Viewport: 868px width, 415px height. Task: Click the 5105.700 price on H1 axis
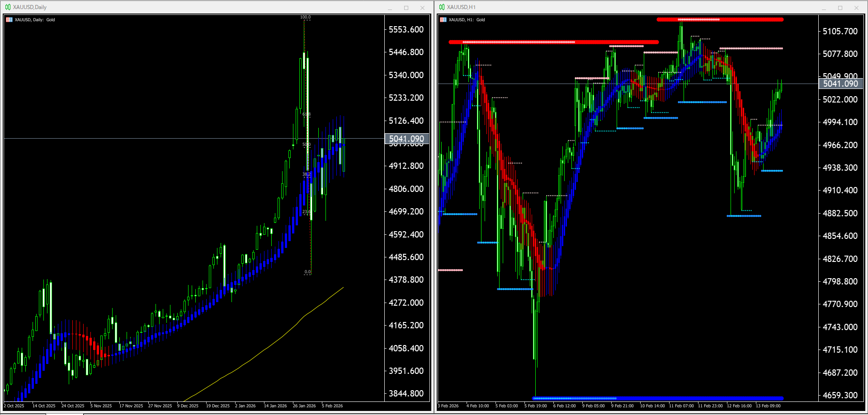pos(840,31)
